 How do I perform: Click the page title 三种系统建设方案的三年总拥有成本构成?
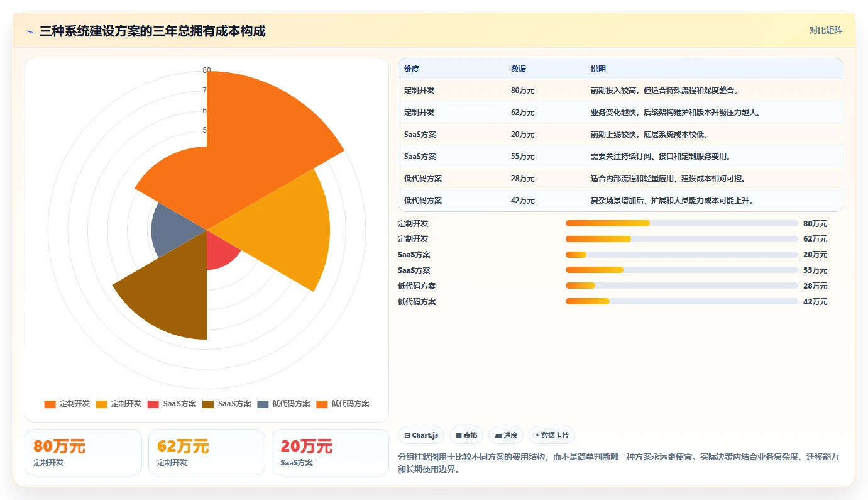tap(152, 31)
